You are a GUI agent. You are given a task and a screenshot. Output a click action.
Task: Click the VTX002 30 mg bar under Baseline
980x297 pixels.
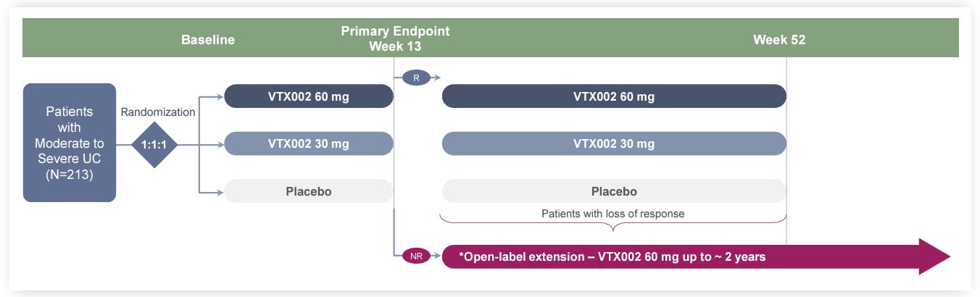tap(308, 143)
